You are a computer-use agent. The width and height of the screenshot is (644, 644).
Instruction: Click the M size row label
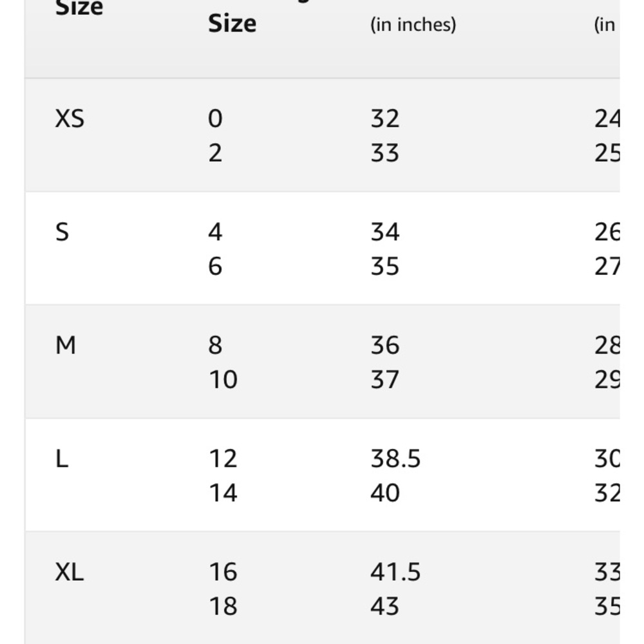[66, 346]
